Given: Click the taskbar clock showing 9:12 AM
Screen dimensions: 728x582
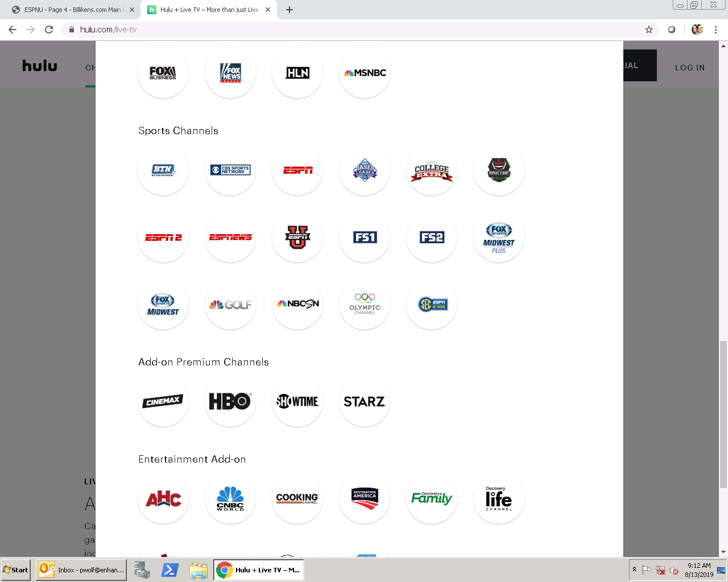Looking at the screenshot, I should [699, 570].
